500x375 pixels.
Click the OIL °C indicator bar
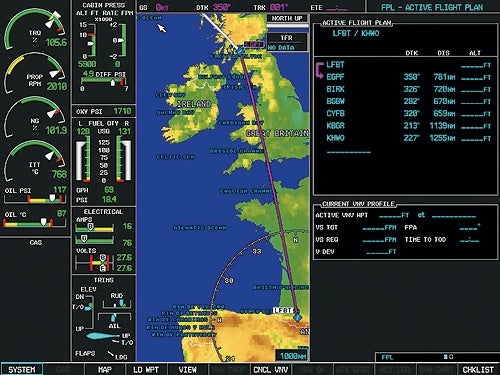pos(35,223)
